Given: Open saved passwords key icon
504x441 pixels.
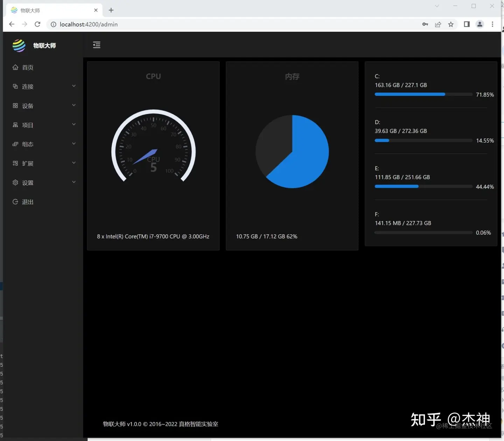Looking at the screenshot, I should tap(425, 24).
